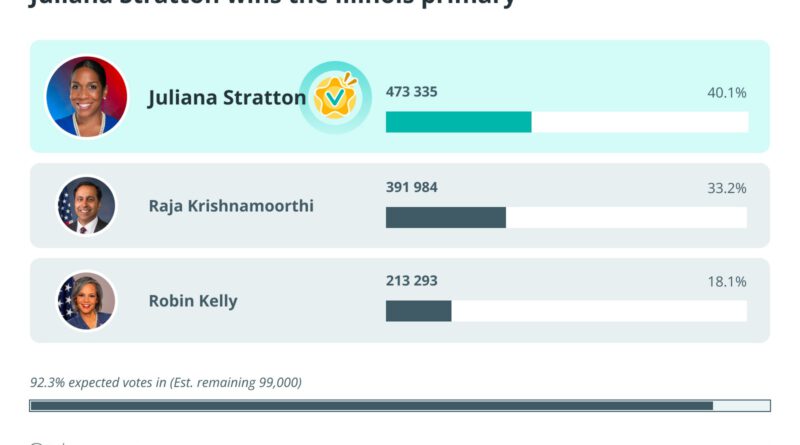Select the Juliana Stratton candidate name
Viewport: 800px width, 445px height.
pyautogui.click(x=226, y=97)
